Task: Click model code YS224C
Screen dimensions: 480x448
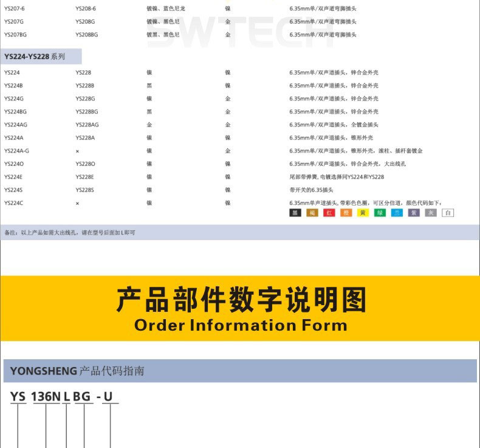Action: click(13, 203)
